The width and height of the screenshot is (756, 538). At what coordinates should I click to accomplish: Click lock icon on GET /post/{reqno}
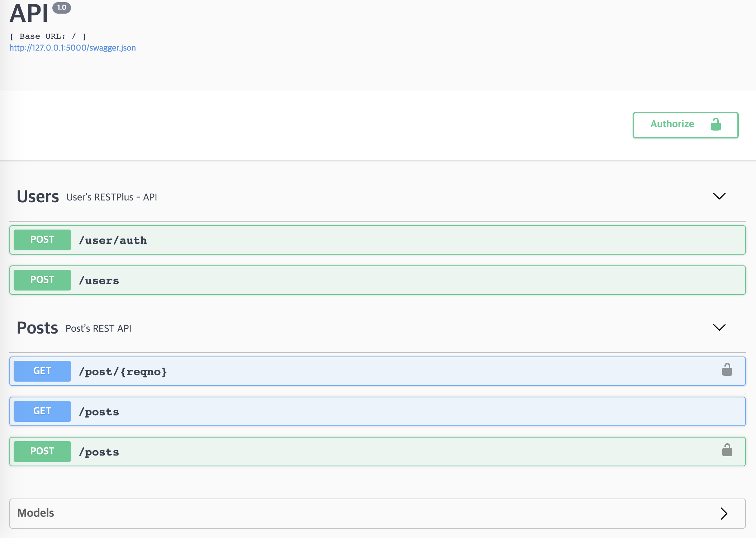coord(727,369)
